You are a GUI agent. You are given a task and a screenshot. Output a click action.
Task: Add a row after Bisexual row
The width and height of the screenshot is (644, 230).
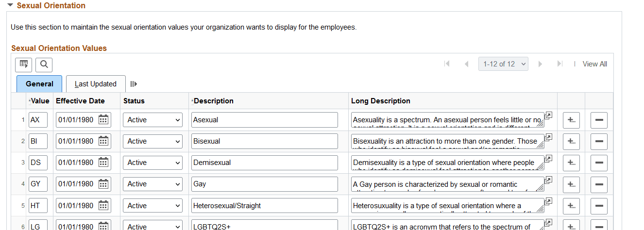(x=571, y=141)
